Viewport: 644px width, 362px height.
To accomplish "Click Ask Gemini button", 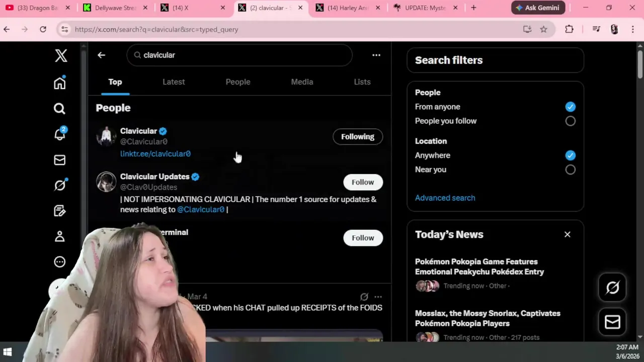I will [x=538, y=8].
